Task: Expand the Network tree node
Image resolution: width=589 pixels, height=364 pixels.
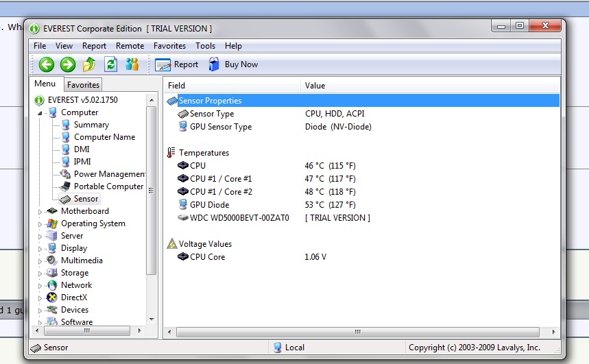Action: click(x=40, y=286)
